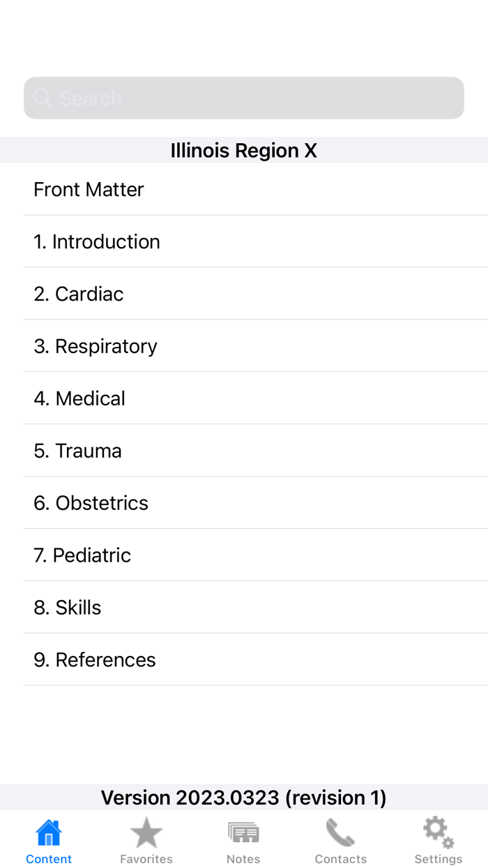Tap the Version 2023.0323 label
The image size is (488, 868).
click(x=244, y=797)
